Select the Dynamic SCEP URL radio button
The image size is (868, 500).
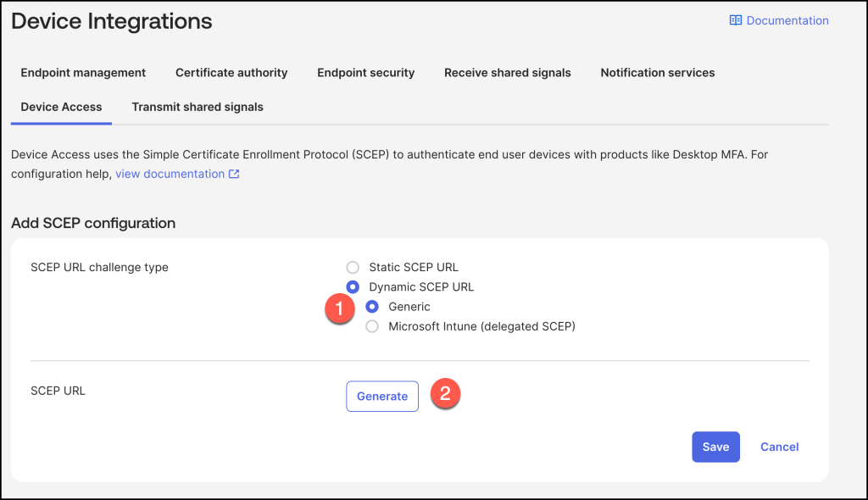point(353,286)
